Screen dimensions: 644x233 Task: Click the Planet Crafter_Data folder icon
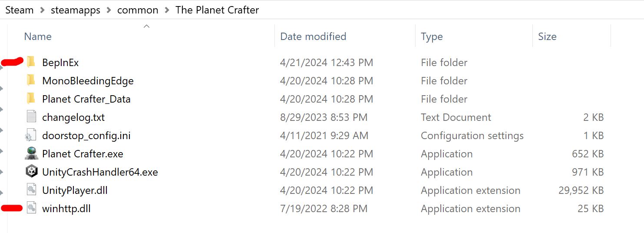pyautogui.click(x=31, y=99)
